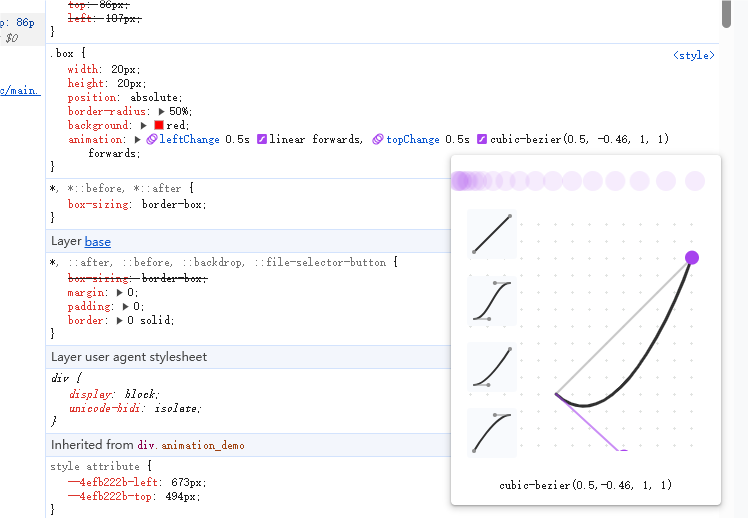748x518 pixels.
Task: Expand the border-radius shorthand value
Action: click(161, 112)
